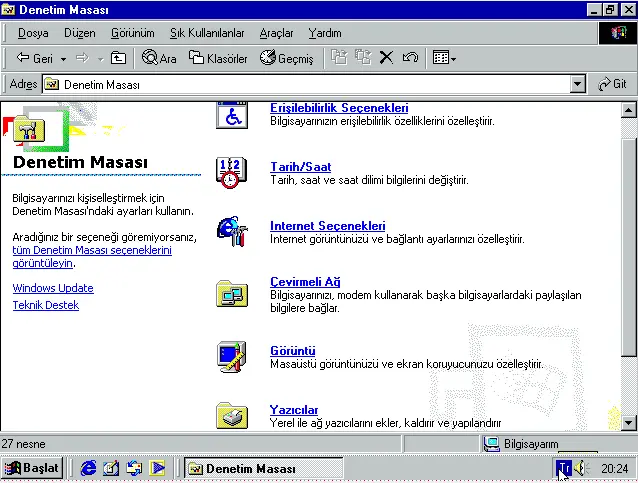Image resolution: width=638 pixels, height=483 pixels.
Task: Open the Yardım menu
Action: tap(325, 33)
